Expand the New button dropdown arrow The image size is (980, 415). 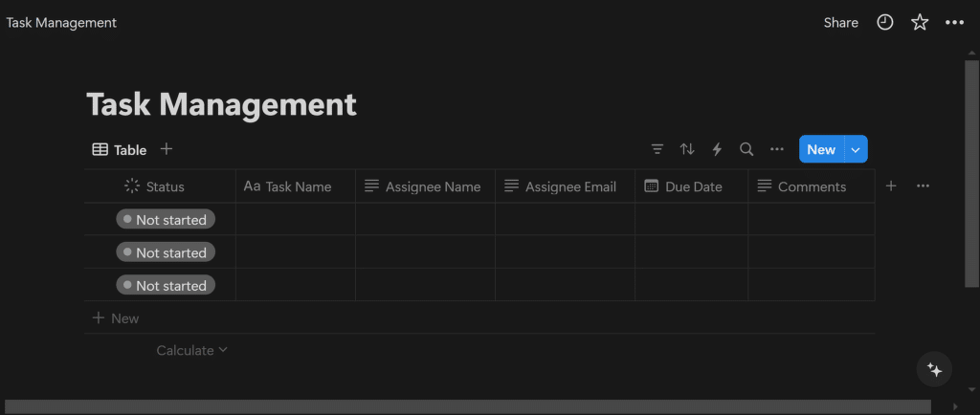pyautogui.click(x=857, y=149)
